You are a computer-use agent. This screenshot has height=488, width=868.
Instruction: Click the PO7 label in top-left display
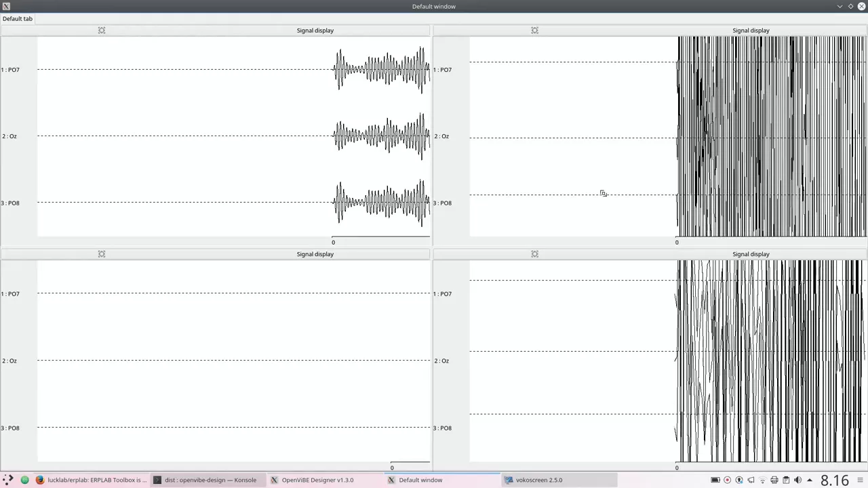click(10, 70)
